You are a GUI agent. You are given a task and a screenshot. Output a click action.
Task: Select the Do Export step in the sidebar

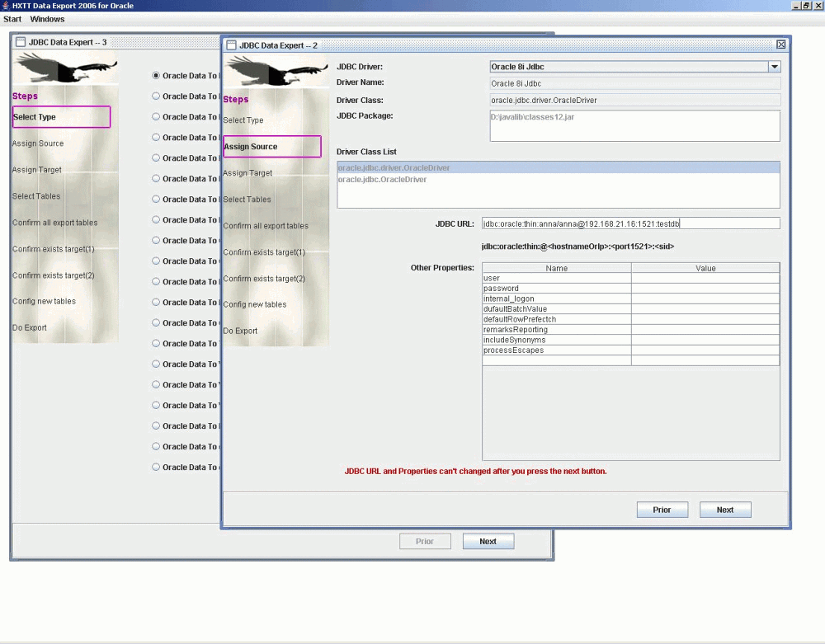(x=239, y=331)
